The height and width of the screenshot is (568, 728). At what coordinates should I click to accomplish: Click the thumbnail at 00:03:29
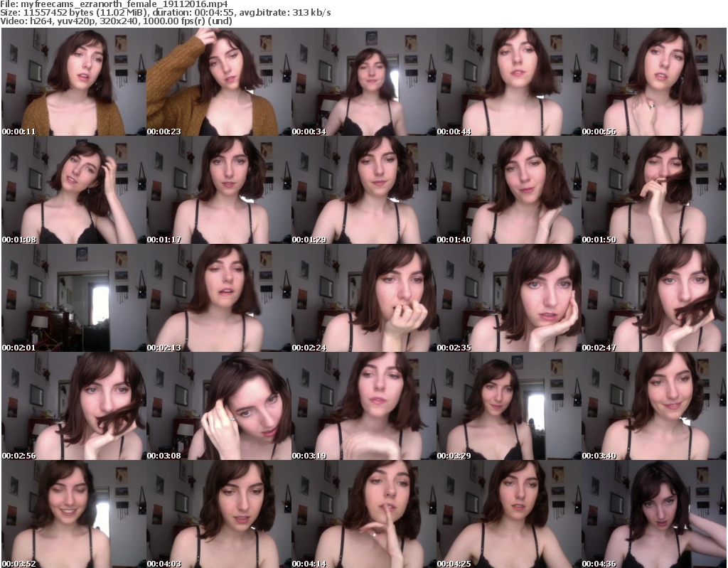click(508, 407)
